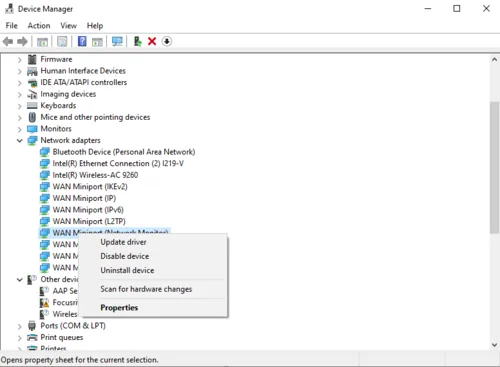The height and width of the screenshot is (367, 500).
Task: Select WAN Miniport (IKEv2)
Action: (x=90, y=187)
